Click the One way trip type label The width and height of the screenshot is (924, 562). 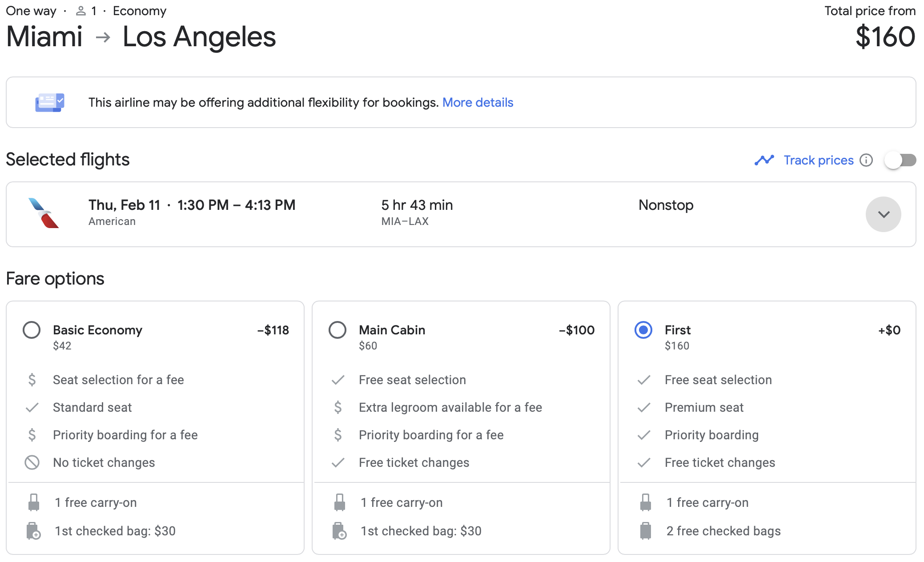31,11
